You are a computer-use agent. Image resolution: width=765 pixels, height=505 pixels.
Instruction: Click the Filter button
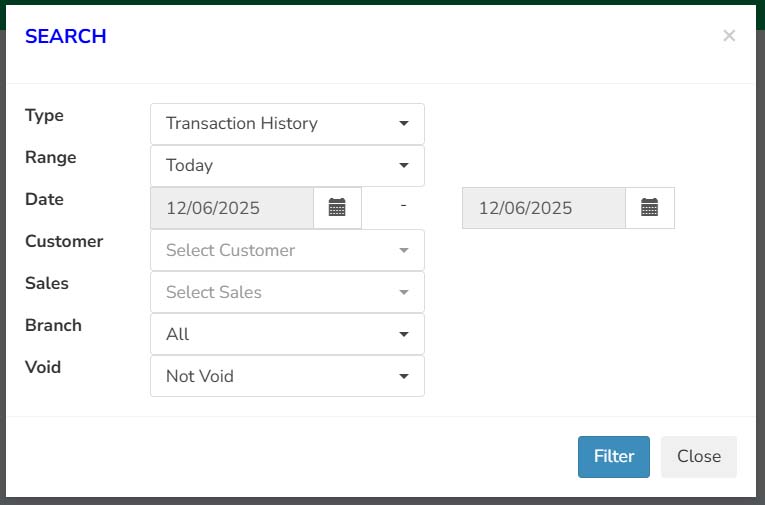click(x=614, y=457)
